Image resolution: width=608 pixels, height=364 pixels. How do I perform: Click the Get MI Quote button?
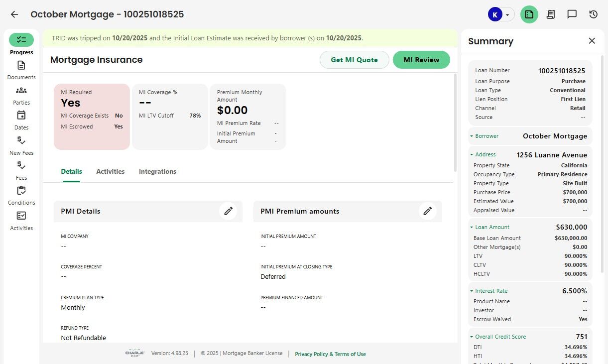tap(354, 60)
